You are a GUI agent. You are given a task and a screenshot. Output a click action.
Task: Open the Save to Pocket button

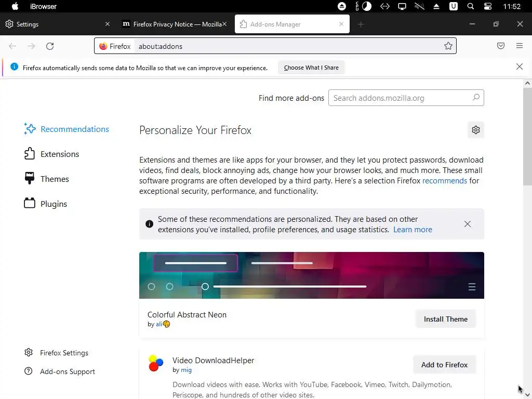(x=500, y=46)
